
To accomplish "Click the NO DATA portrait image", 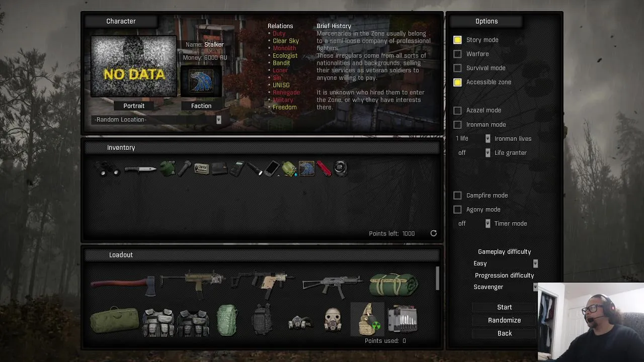I will point(134,66).
